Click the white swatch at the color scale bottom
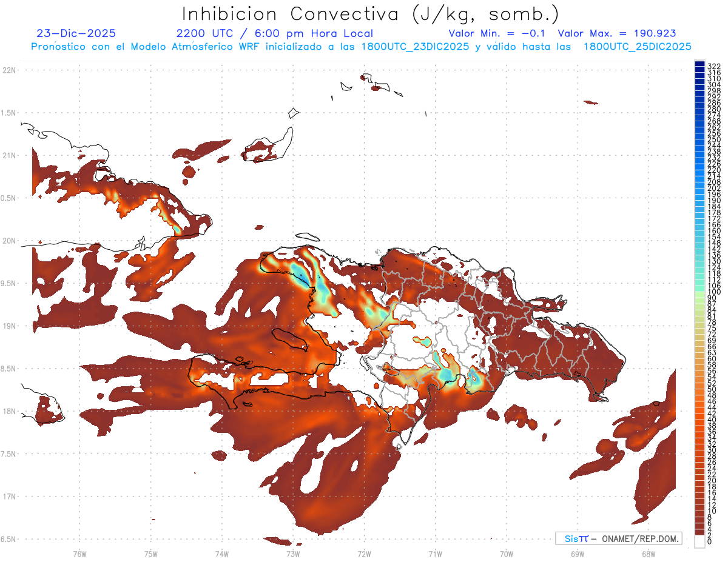This screenshot has height=562, width=728. click(x=699, y=541)
